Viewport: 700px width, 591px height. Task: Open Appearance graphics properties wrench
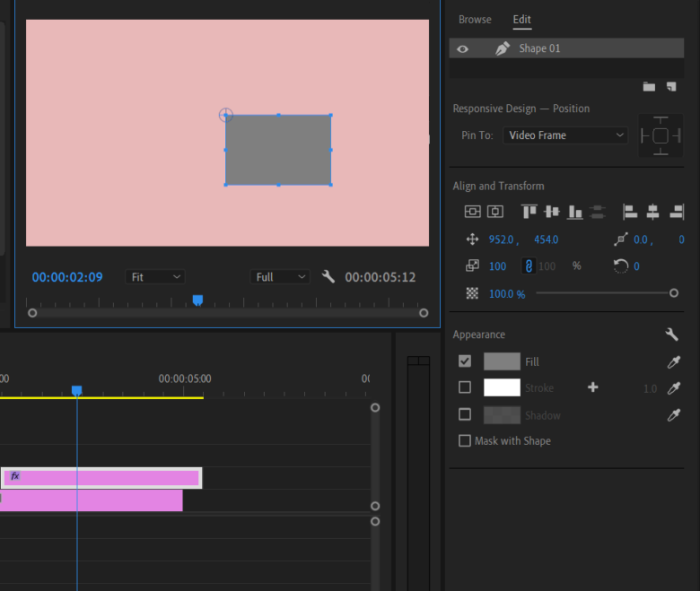672,335
